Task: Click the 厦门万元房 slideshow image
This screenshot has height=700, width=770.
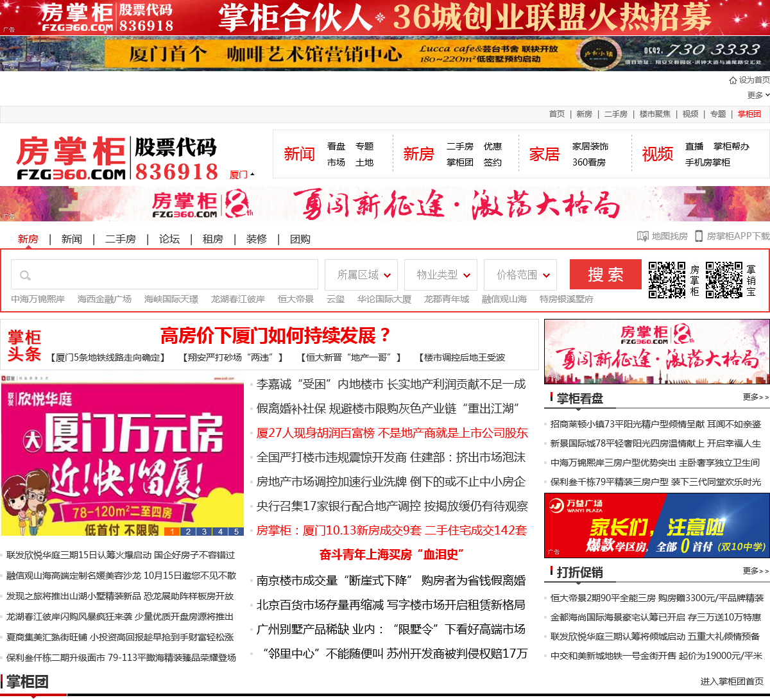Action: 123,454
